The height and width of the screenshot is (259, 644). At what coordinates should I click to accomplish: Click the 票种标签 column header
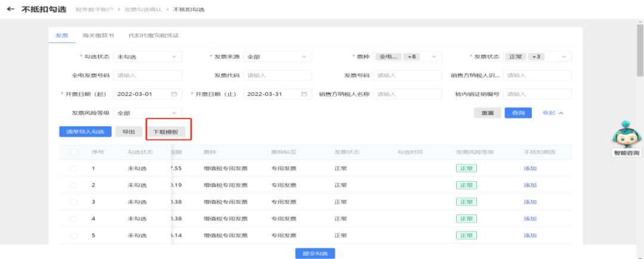284,152
